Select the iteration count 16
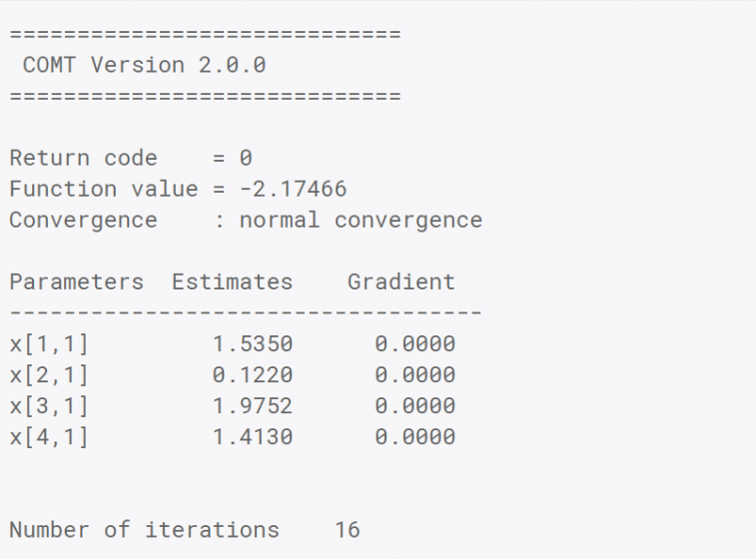756x559 pixels. click(x=348, y=530)
